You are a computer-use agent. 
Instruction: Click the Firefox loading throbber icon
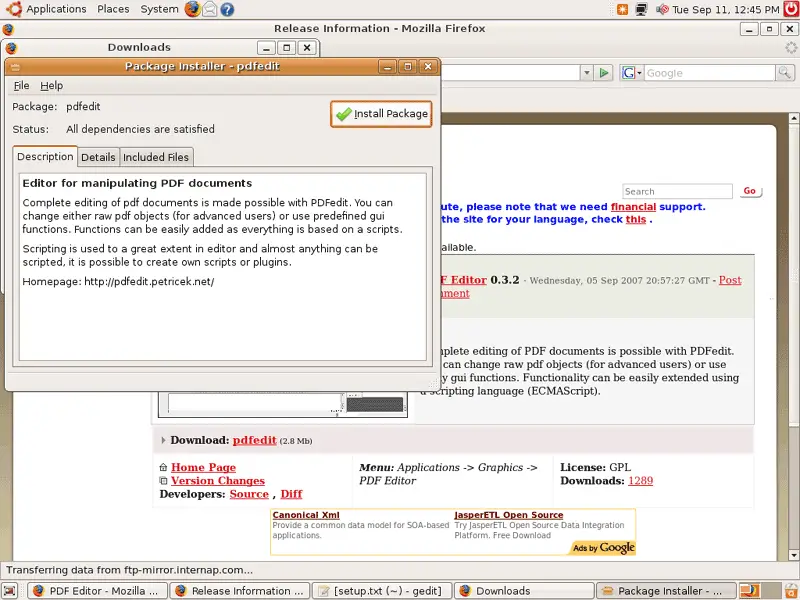pos(791,48)
